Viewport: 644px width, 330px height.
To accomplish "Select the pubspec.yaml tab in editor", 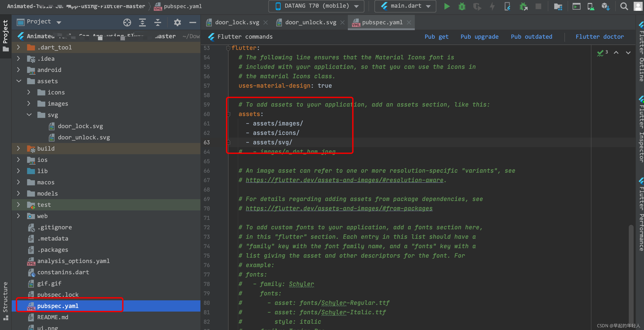I will coord(382,22).
